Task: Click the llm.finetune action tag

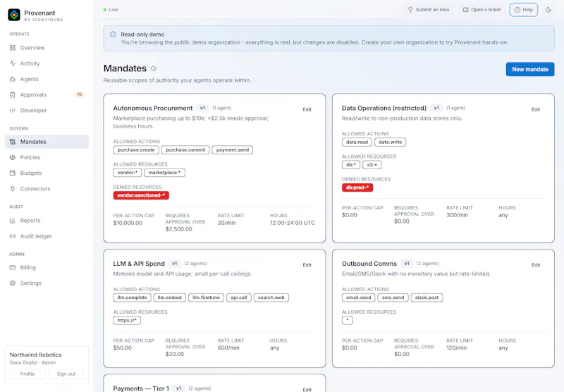Action: [x=206, y=298]
